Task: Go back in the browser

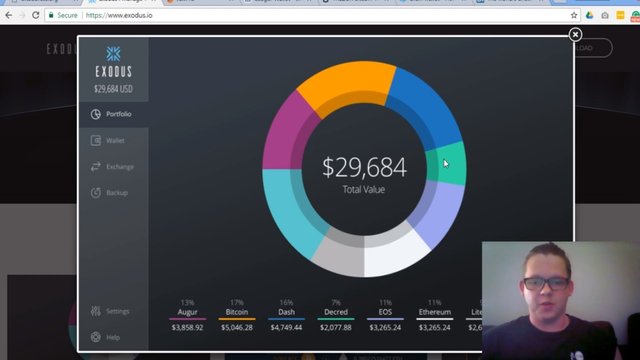Action: pyautogui.click(x=9, y=15)
